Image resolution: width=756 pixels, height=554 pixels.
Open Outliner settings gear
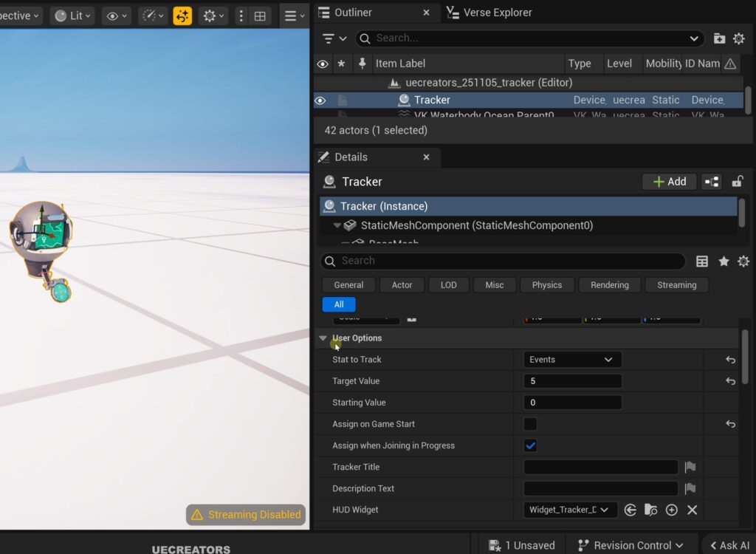click(x=738, y=38)
